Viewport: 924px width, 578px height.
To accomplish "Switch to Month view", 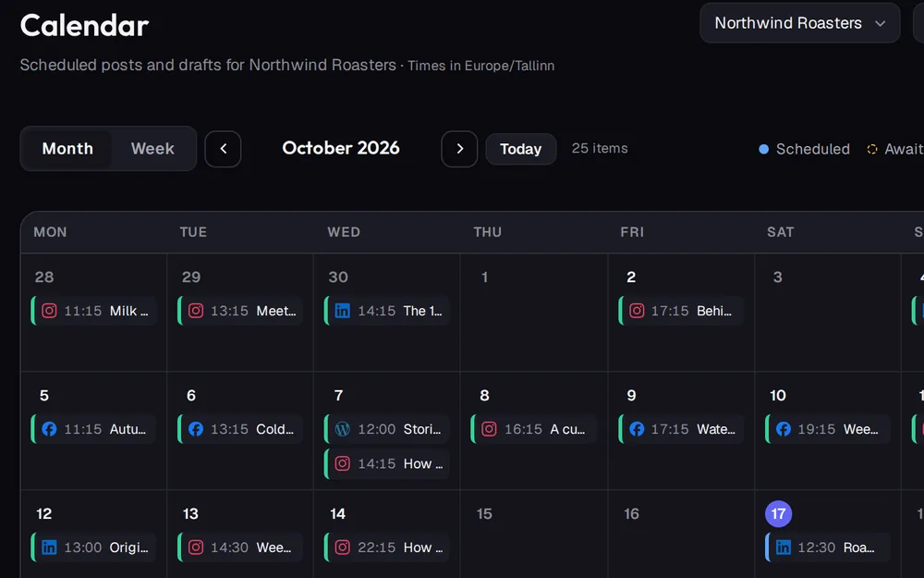I will click(x=67, y=149).
